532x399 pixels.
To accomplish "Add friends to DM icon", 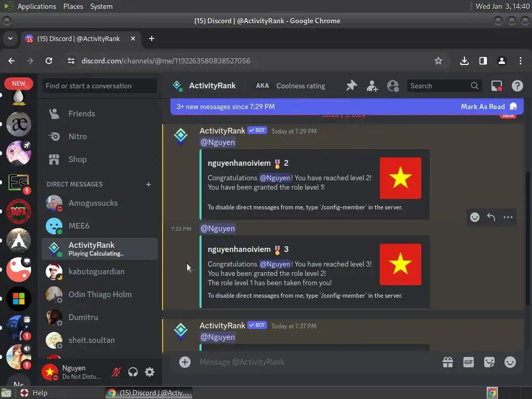I will 372,86.
